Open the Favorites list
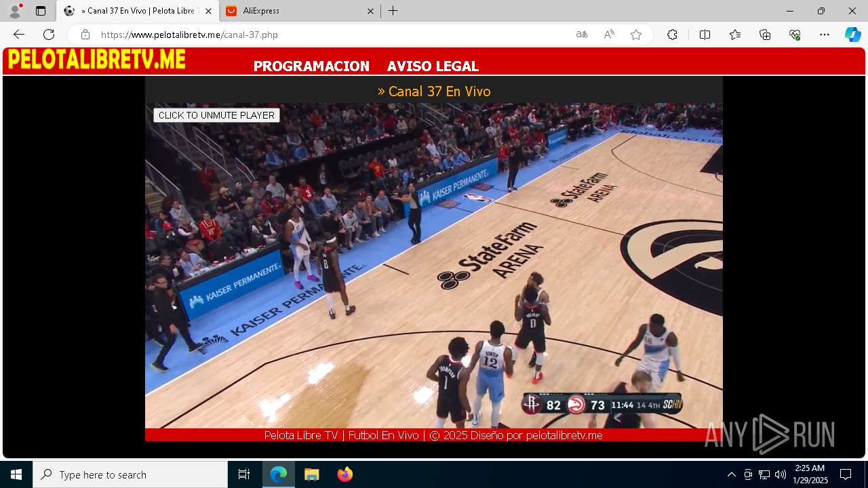The image size is (868, 488). 735,35
